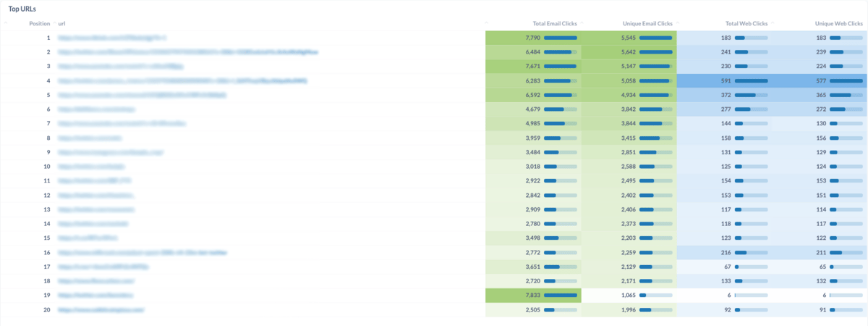
Task: Select the 3,842 unique email clicks cell
Action: [x=627, y=109]
